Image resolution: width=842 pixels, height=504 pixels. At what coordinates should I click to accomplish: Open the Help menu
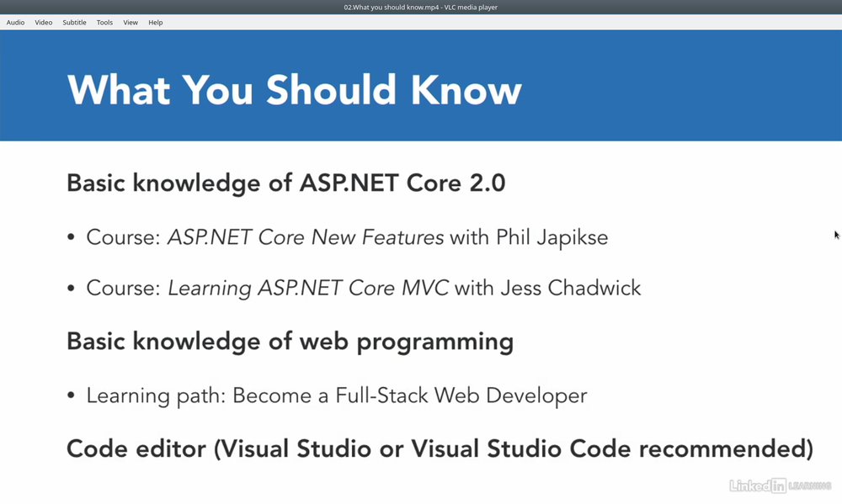[156, 23]
